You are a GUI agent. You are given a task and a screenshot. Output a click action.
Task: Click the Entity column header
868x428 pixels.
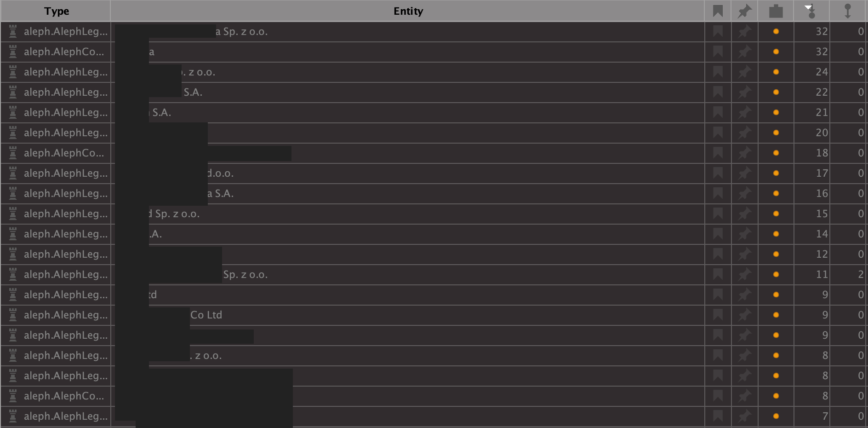(408, 11)
